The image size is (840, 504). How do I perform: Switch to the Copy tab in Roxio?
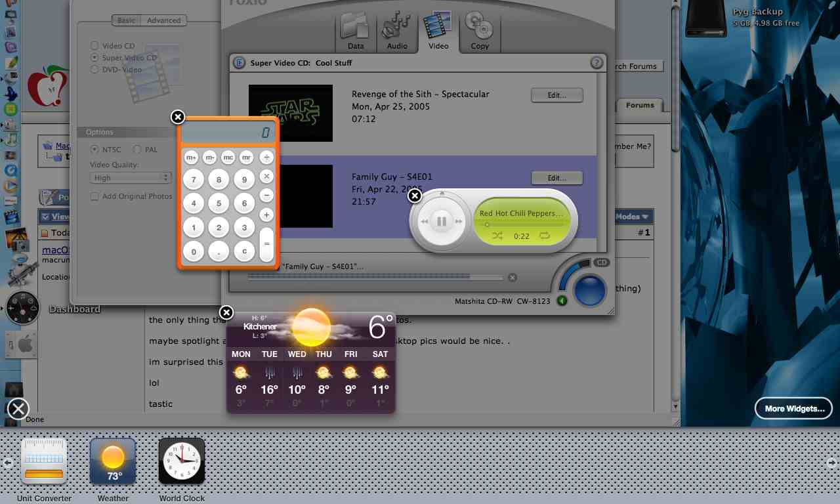(x=480, y=31)
